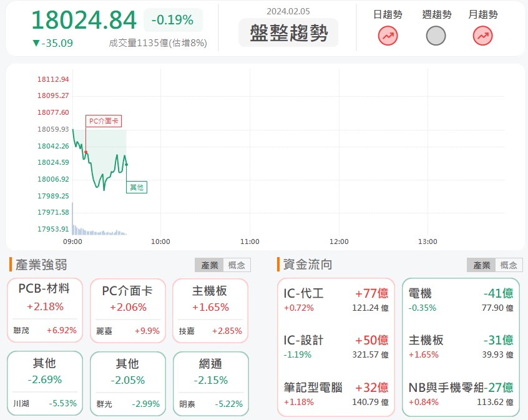Click stock 明泰 -5.22%
This screenshot has height=420, width=528.
(x=211, y=404)
